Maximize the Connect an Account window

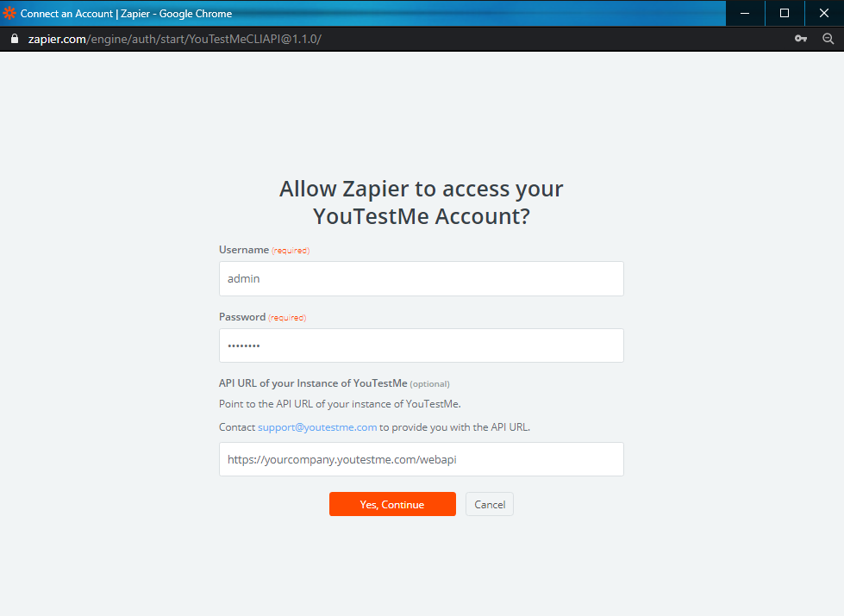coord(785,13)
